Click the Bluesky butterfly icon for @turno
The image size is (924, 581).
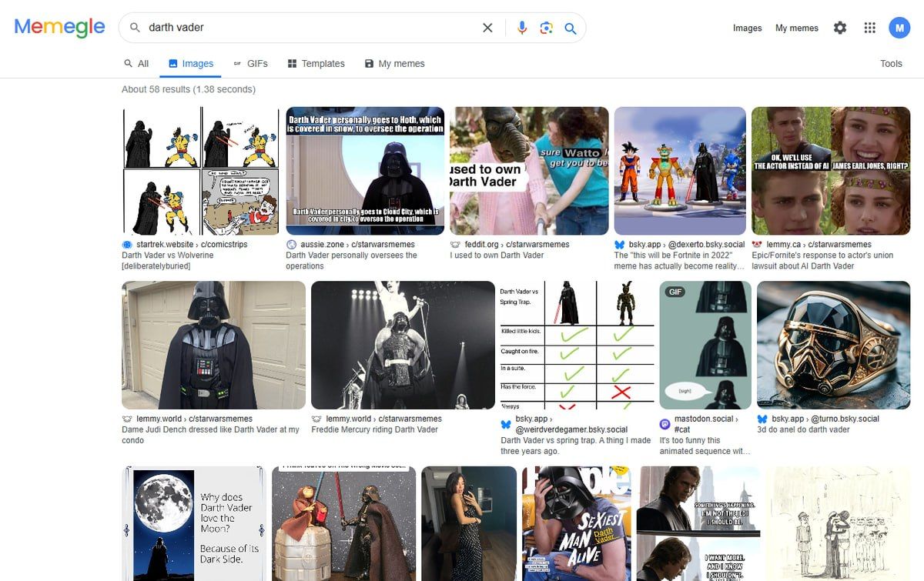pos(762,419)
